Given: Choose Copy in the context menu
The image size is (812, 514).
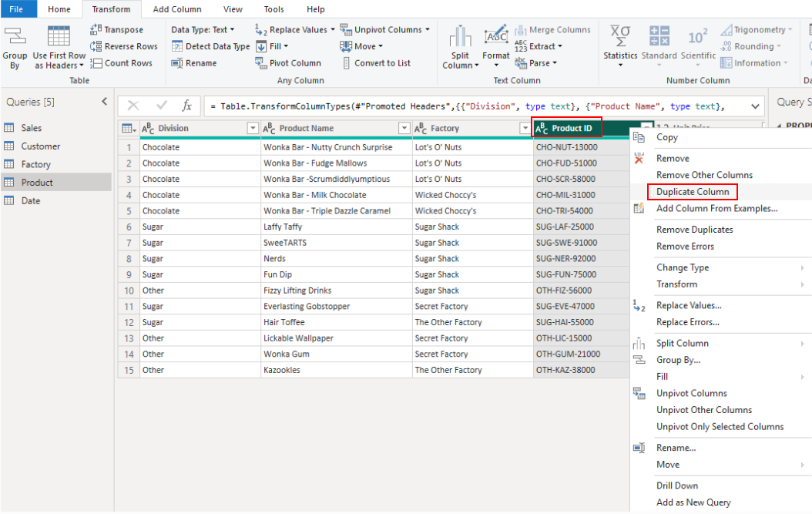Looking at the screenshot, I should pos(666,137).
